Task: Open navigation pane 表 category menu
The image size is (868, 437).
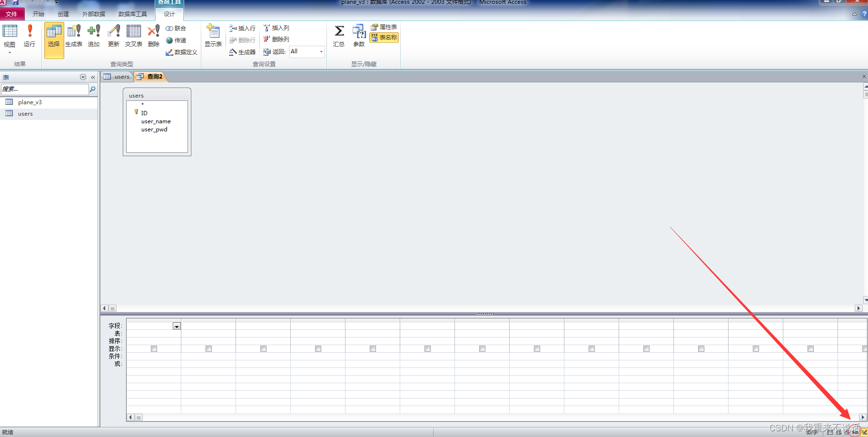Action: (x=83, y=77)
